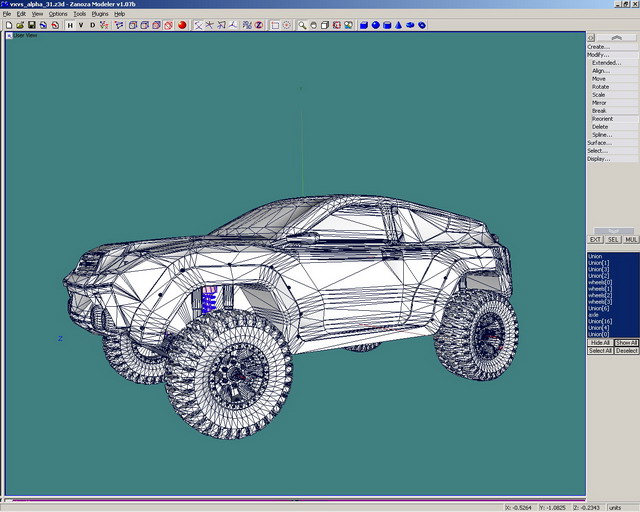Create a blue sphere primitive

[x=376, y=25]
